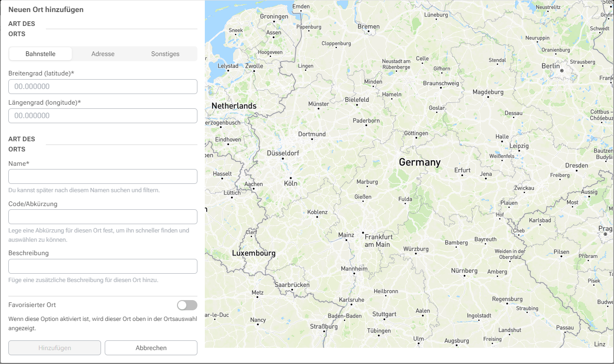614x364 pixels.
Task: Switch to the Adresse tab
Action: (103, 54)
